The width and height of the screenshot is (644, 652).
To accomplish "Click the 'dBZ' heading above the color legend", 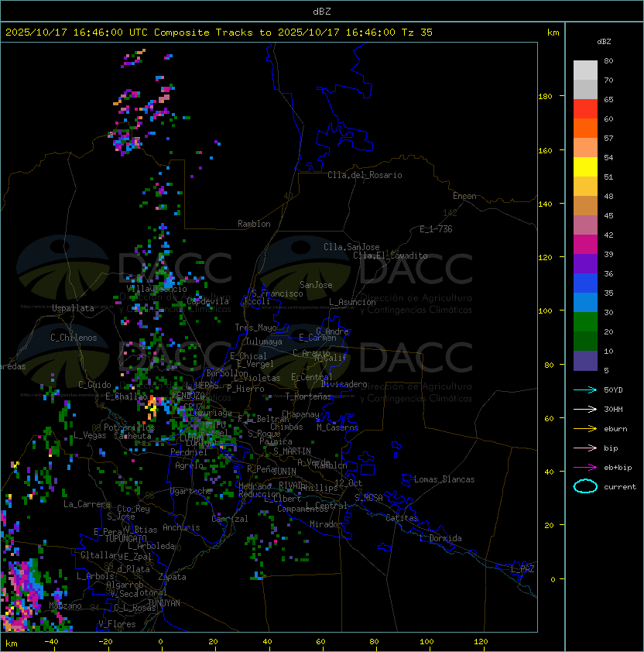I will (x=604, y=42).
